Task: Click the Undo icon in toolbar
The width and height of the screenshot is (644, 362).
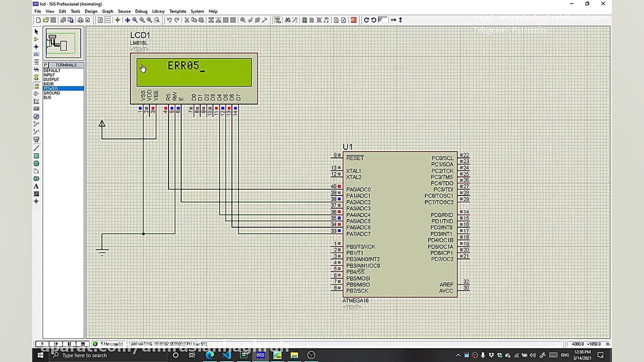Action: (x=169, y=20)
